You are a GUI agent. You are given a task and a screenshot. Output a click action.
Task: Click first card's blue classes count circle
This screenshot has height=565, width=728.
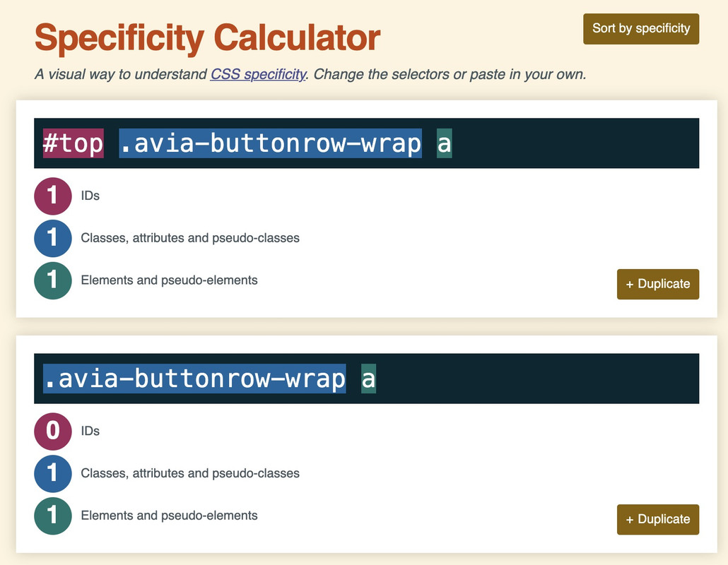tap(53, 238)
